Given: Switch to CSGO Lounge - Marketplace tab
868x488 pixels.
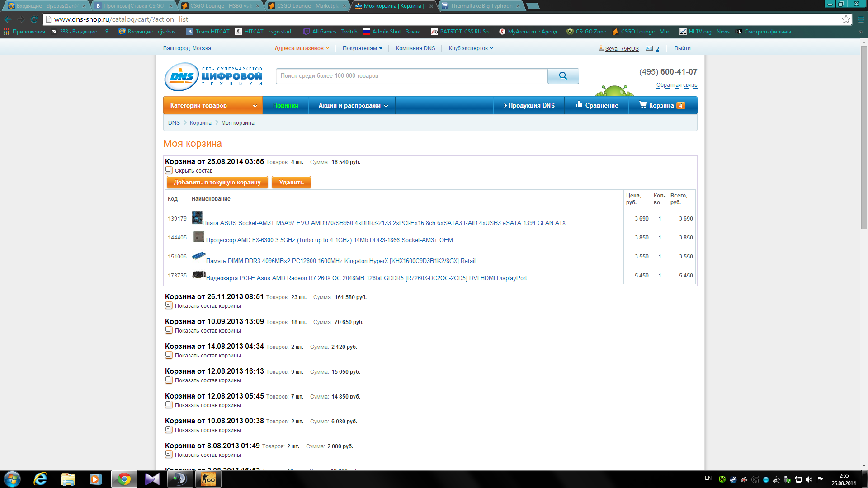Looking at the screenshot, I should coord(307,6).
